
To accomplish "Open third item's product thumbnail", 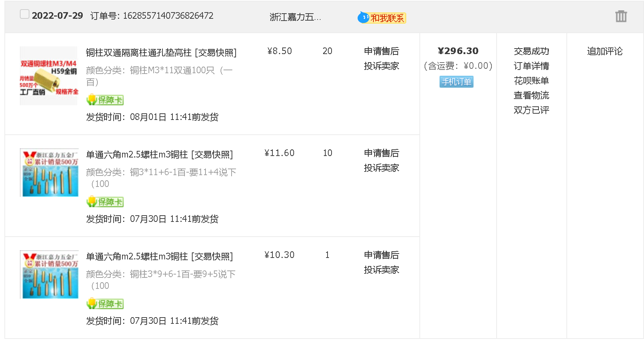I will tap(49, 275).
